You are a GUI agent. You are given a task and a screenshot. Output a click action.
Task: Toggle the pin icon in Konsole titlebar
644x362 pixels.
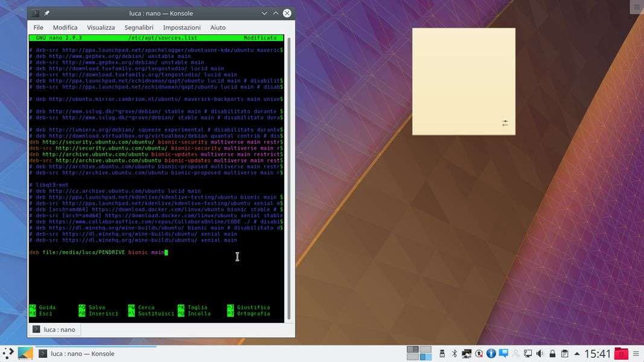pos(47,13)
